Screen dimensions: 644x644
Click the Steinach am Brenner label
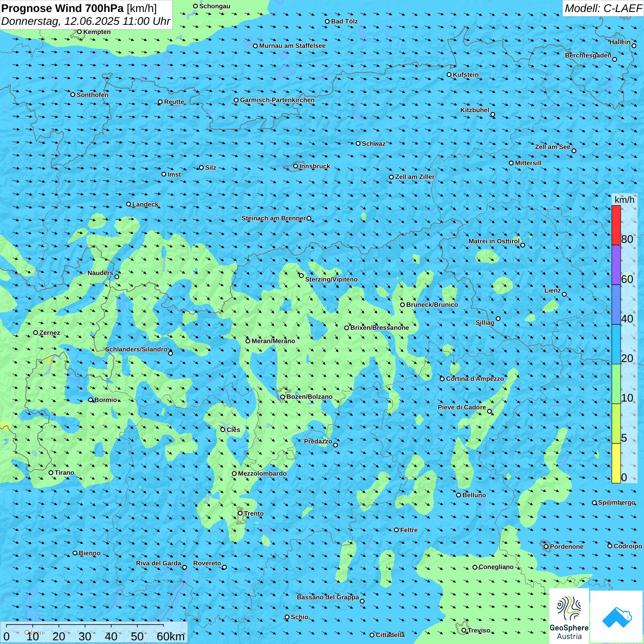[x=274, y=218]
